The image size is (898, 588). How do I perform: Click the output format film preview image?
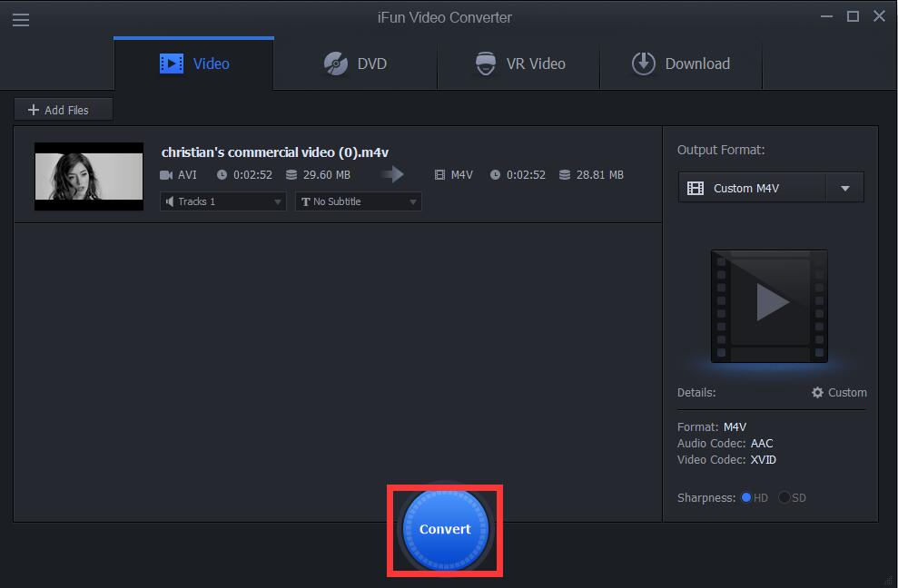pyautogui.click(x=769, y=307)
